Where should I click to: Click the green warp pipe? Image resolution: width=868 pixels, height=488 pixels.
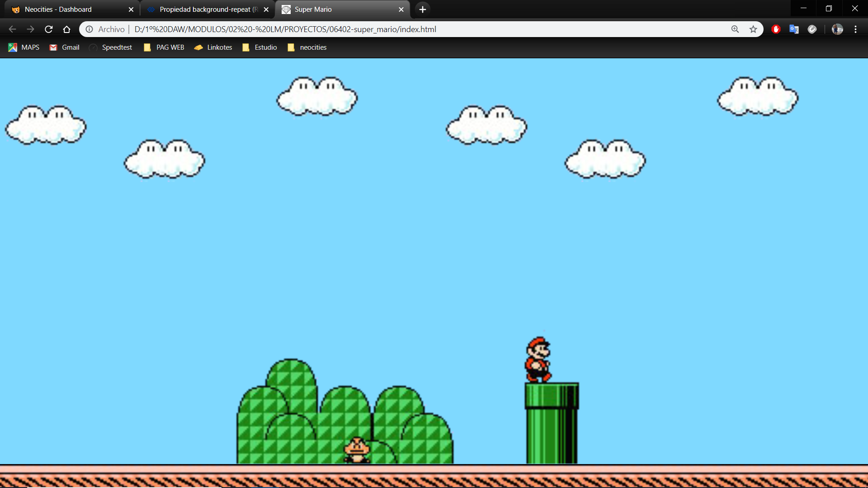coord(552,423)
